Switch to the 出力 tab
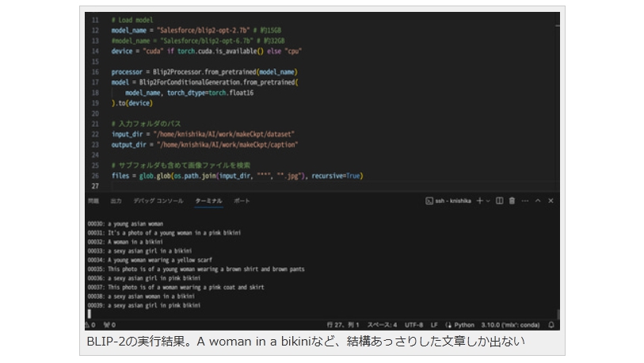This screenshot has width=644, height=363. (x=116, y=201)
